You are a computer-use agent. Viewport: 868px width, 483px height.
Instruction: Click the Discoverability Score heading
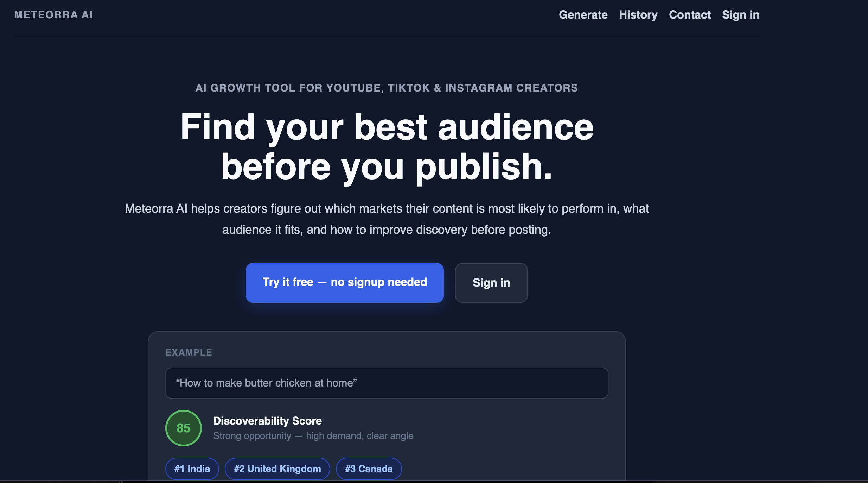267,421
